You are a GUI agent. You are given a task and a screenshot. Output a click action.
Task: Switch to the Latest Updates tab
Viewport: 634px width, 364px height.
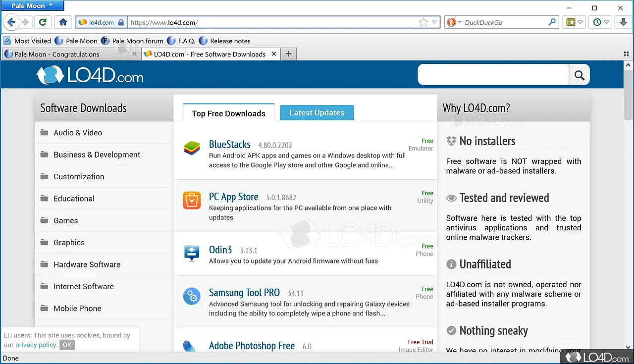tap(317, 112)
